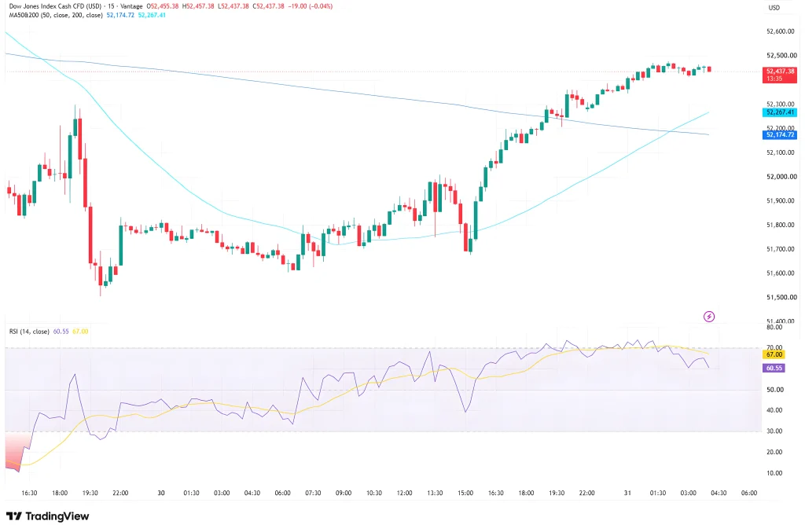
Task: Click the yellow 67.00 tag on RSI axis
Action: click(x=774, y=354)
